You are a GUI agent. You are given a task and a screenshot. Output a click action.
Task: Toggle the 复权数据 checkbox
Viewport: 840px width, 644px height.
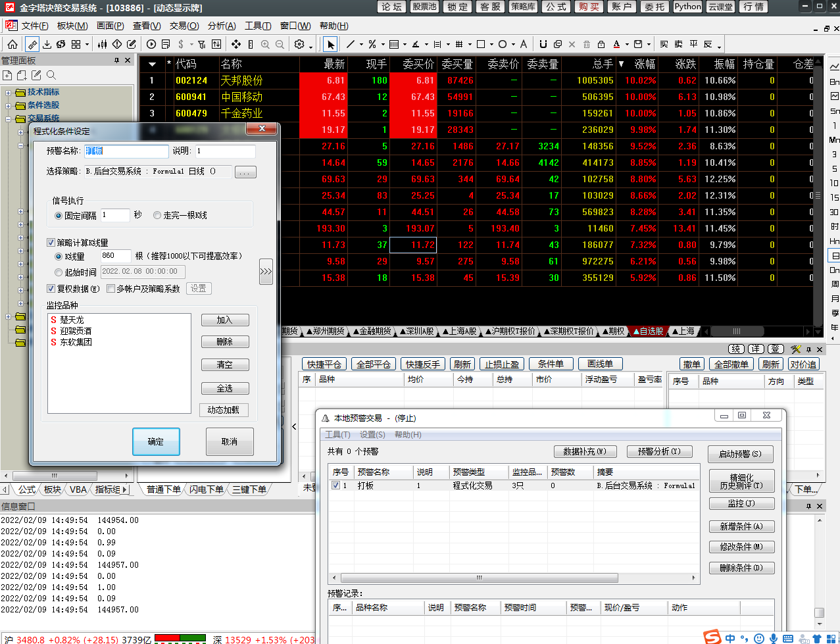[x=51, y=289]
